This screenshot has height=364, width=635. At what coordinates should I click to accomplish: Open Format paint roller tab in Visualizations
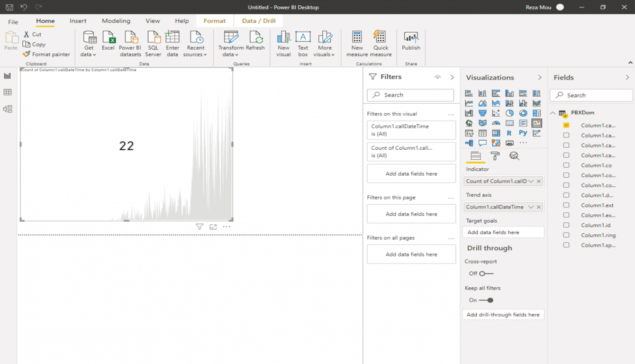[x=495, y=156]
